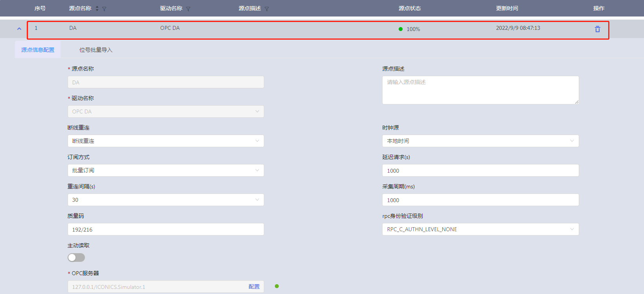Click the delete trash icon for row DA
Screen dimensions: 644x294
coord(597,29)
